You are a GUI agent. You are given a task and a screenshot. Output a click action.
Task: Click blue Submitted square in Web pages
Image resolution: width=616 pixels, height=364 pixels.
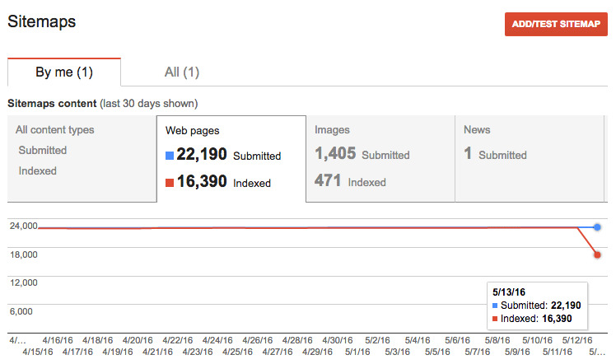click(170, 156)
